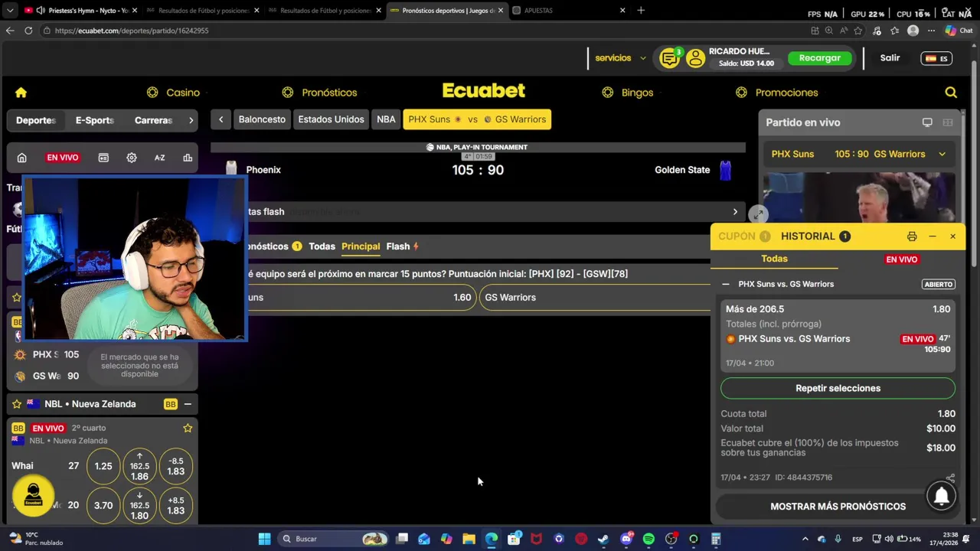Open the Casino section
This screenshot has height=551, width=980.
174,93
